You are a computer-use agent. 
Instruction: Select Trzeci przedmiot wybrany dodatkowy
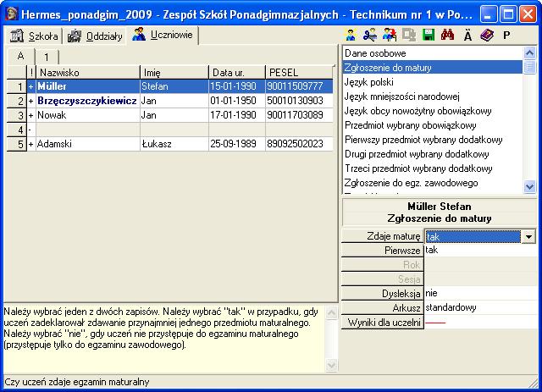(x=433, y=168)
